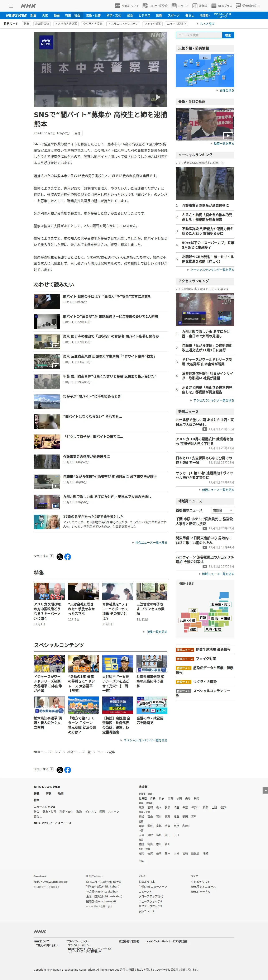Share on X below the breadcrumb
The image size is (268, 980).
click(x=60, y=770)
